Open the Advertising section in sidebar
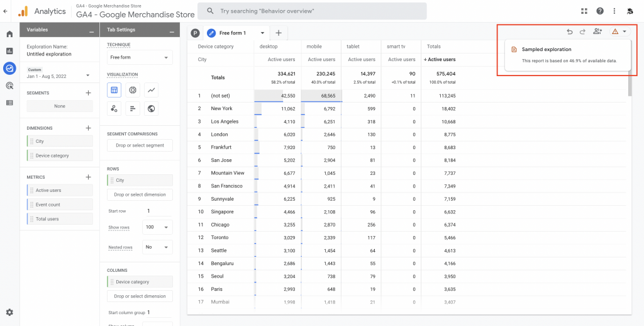 pyautogui.click(x=9, y=86)
